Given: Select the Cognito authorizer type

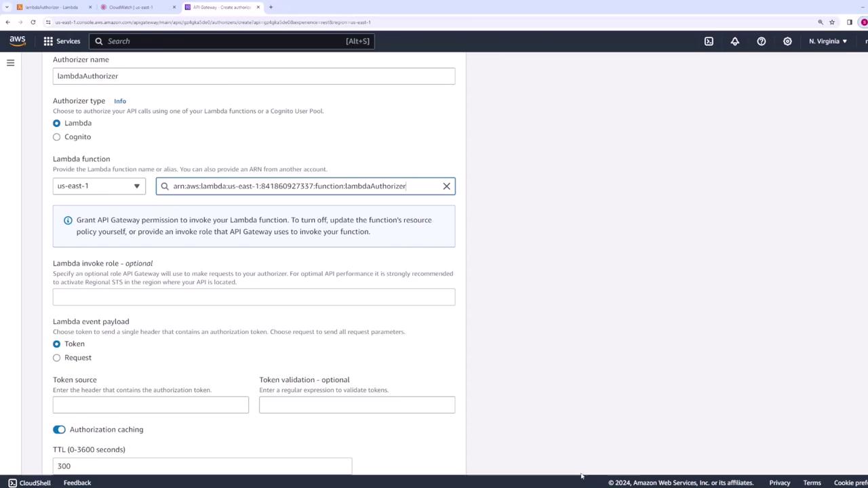Looking at the screenshot, I should (56, 137).
